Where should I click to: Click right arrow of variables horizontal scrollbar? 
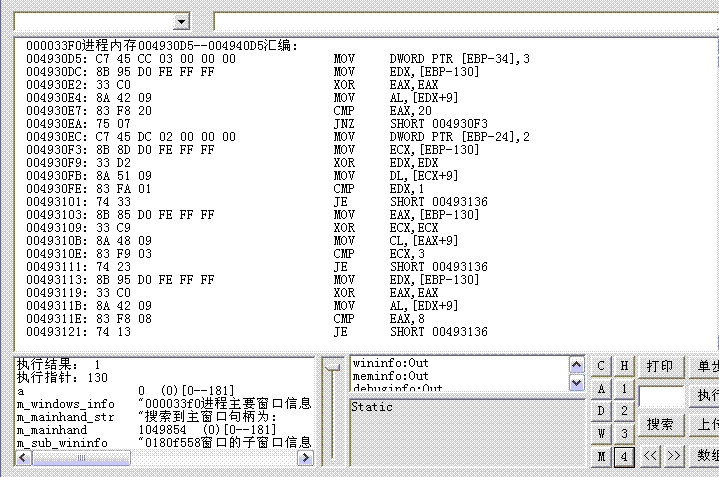(x=305, y=458)
